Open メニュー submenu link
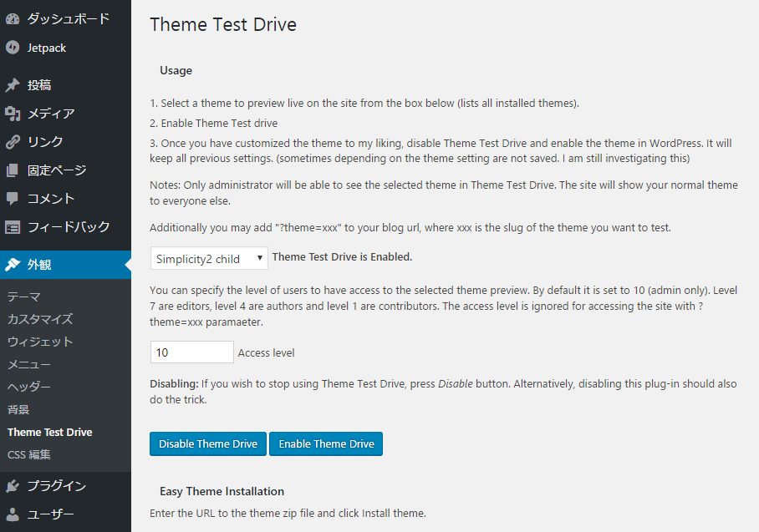The image size is (759, 532). click(x=29, y=364)
